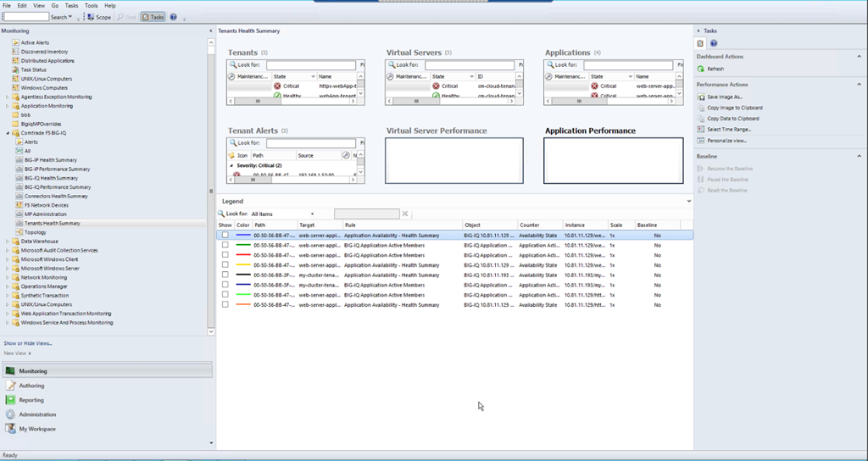Select BIG-IQ Health Summary in the tree
Screen dimensions: 868x461
click(51, 178)
